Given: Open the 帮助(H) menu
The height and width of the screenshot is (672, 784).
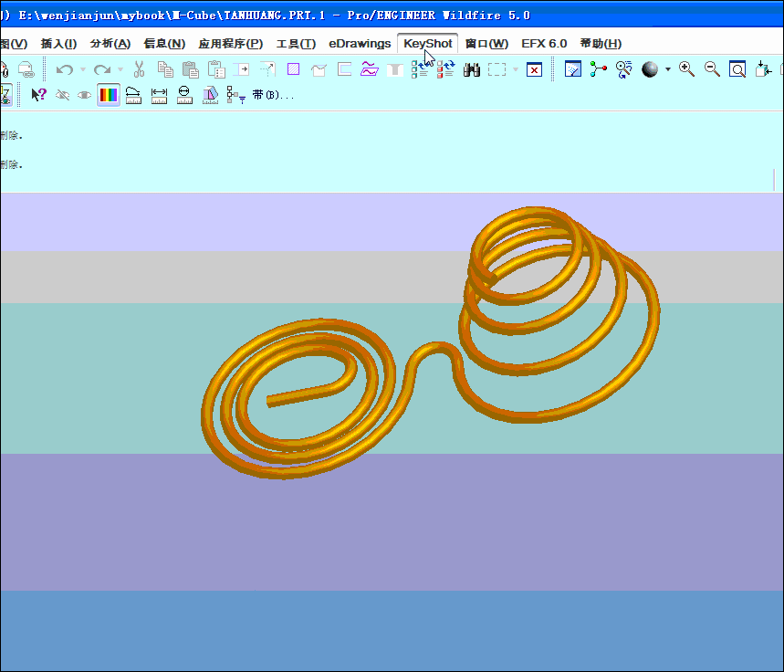Looking at the screenshot, I should 601,44.
